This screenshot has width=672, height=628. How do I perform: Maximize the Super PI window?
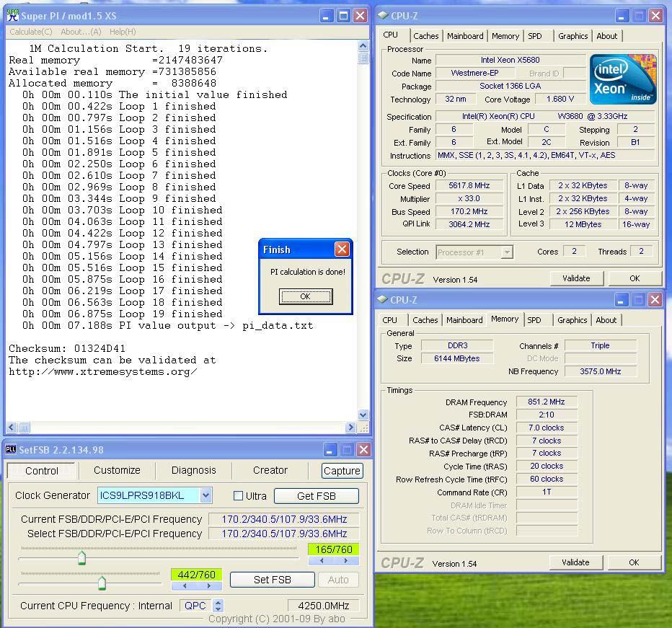click(x=343, y=16)
